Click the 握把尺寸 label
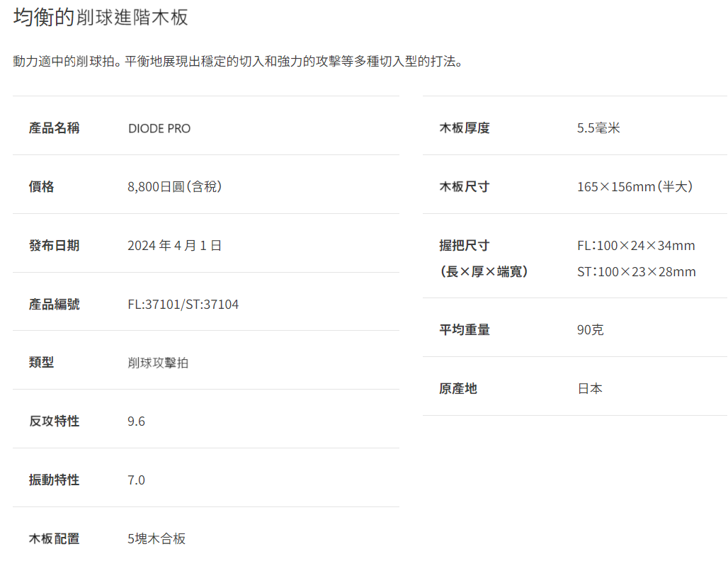Viewport: 728px width, 561px height. (465, 245)
